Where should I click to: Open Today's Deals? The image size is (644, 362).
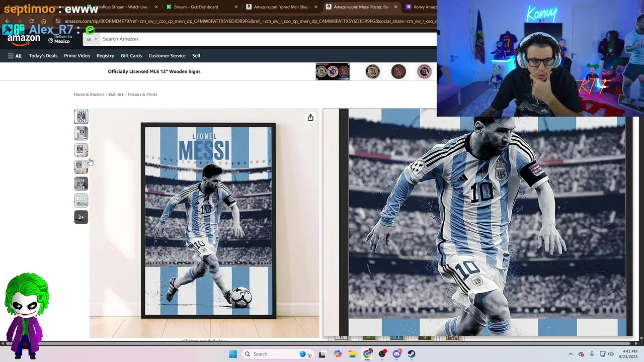point(43,56)
